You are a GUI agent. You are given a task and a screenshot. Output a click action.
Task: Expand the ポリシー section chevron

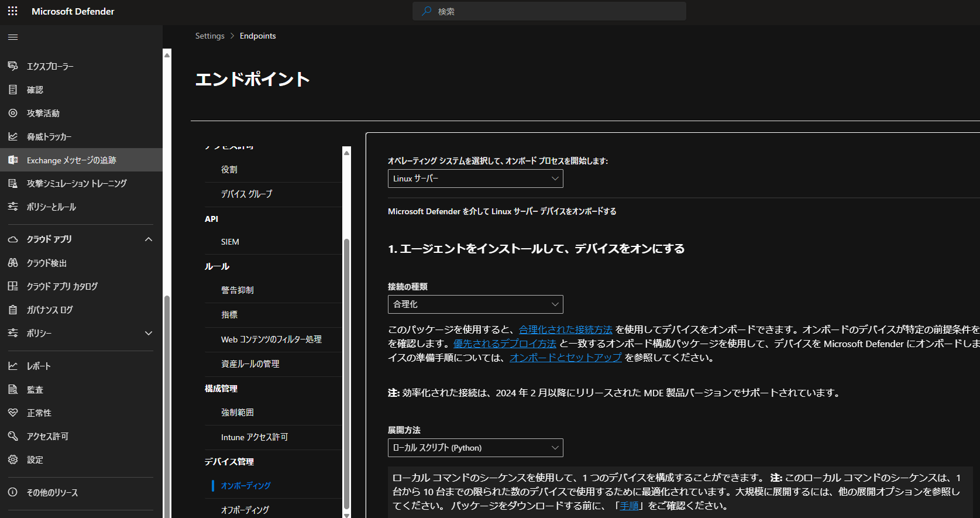(149, 333)
